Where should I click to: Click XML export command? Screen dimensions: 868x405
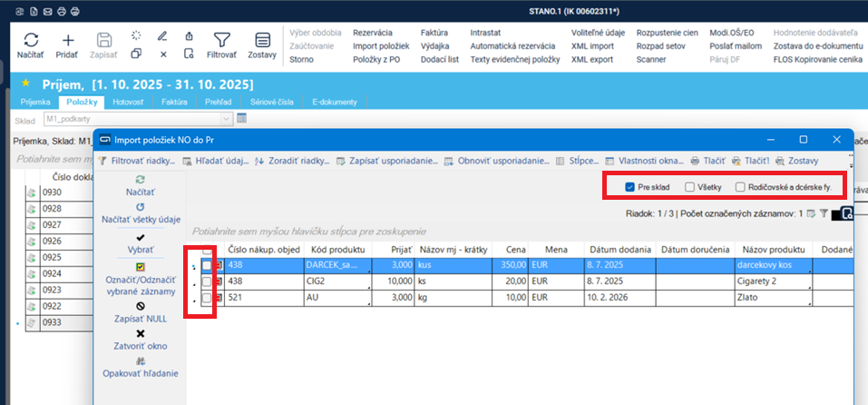(591, 59)
